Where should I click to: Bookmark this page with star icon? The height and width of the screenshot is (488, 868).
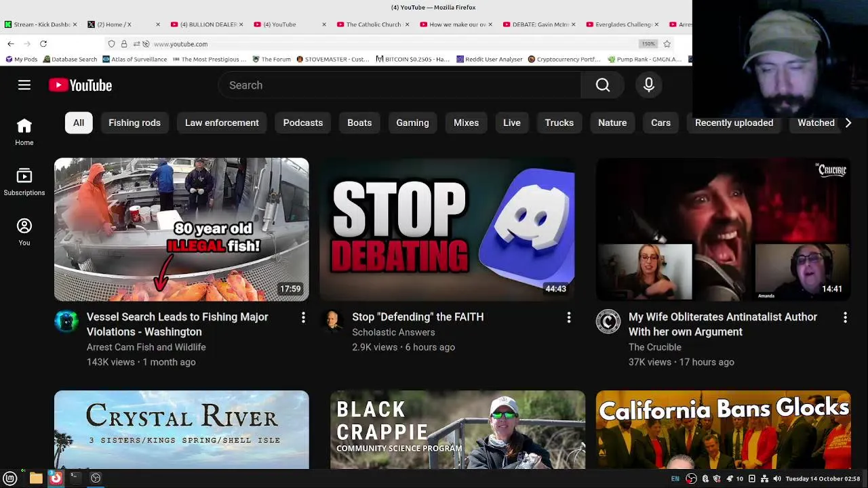coord(667,44)
